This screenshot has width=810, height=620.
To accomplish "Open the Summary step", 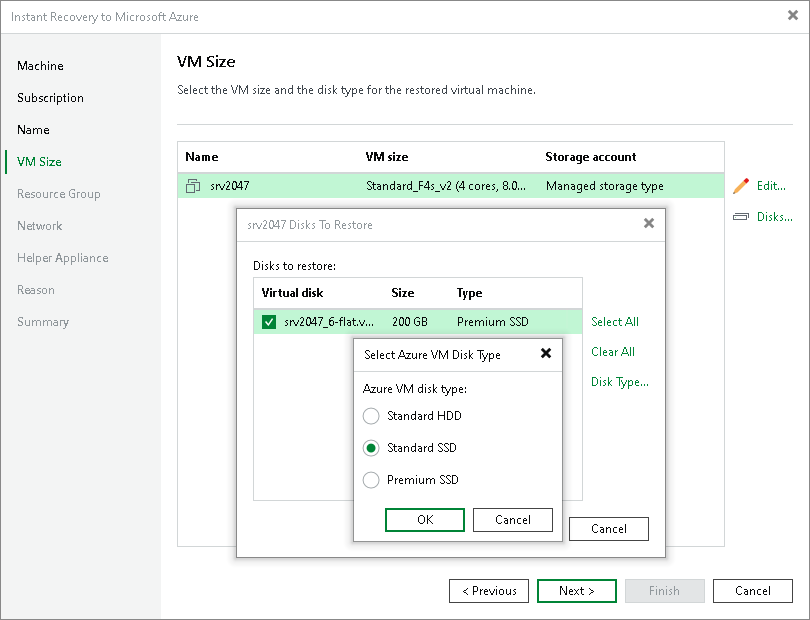I will (43, 322).
